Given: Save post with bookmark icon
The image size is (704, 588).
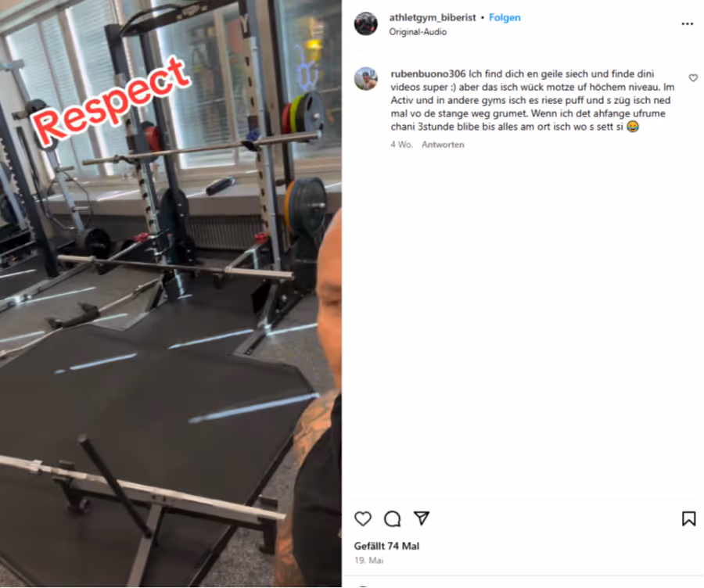Looking at the screenshot, I should 688,518.
